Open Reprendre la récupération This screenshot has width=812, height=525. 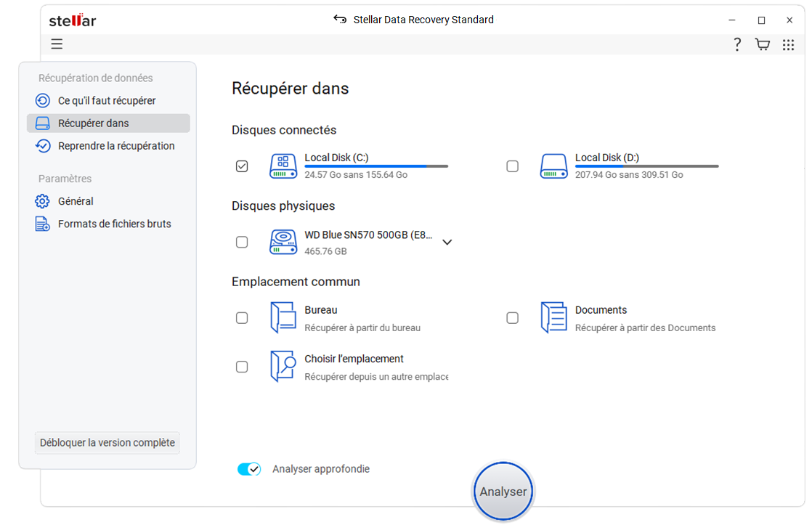point(108,146)
